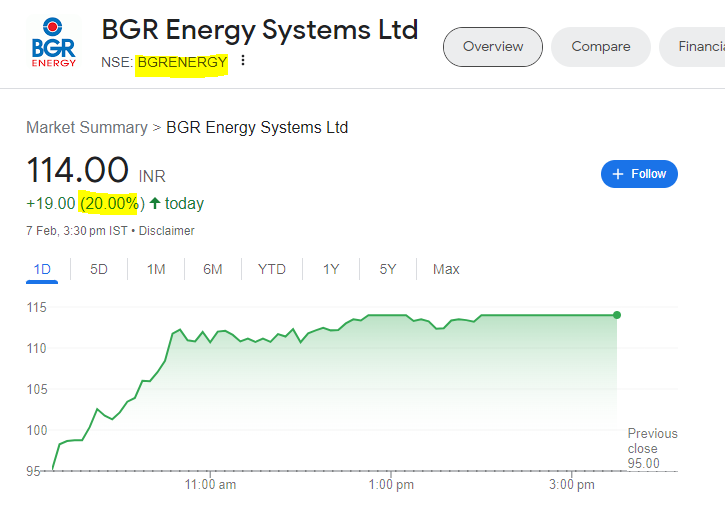725x513 pixels.
Task: Click the 105 y-axis label
Action: [37, 389]
